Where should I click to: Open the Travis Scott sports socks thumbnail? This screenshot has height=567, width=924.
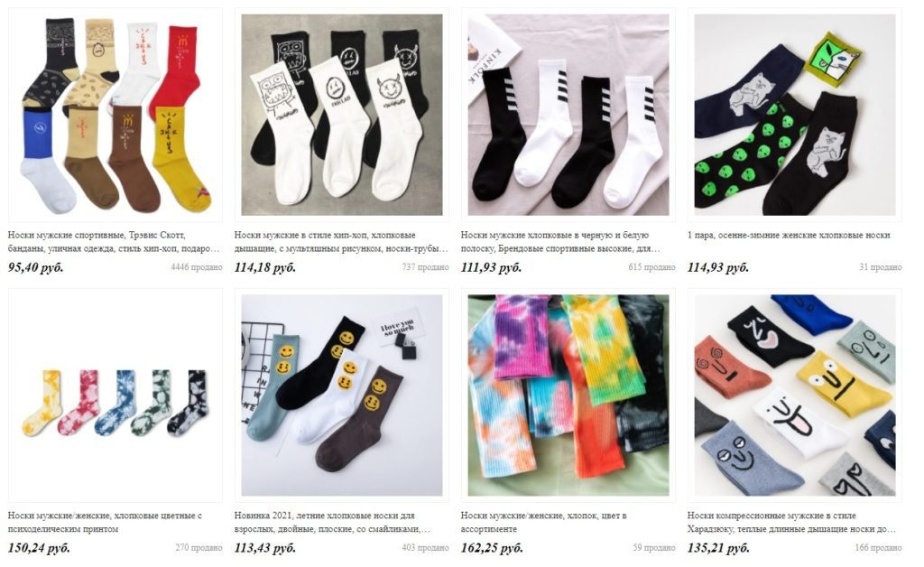click(x=115, y=115)
